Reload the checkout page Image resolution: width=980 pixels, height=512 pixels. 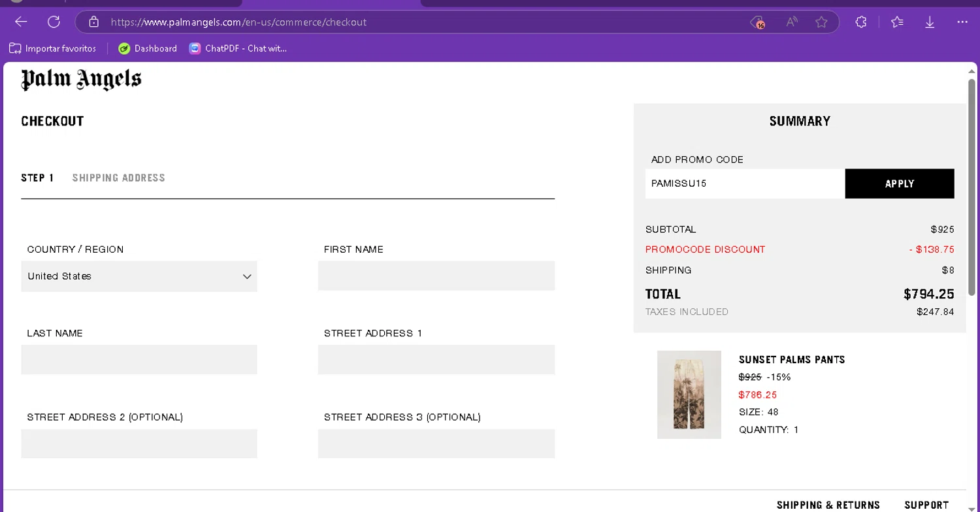(54, 22)
